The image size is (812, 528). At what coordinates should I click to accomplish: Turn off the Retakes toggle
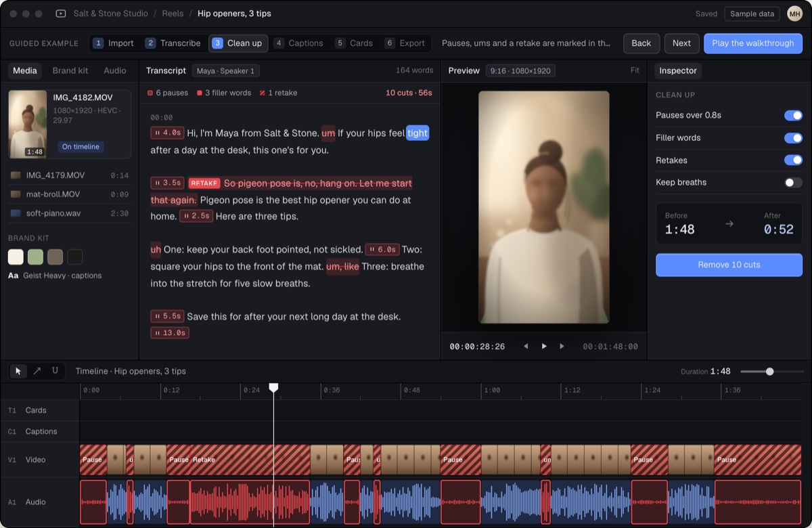(793, 160)
